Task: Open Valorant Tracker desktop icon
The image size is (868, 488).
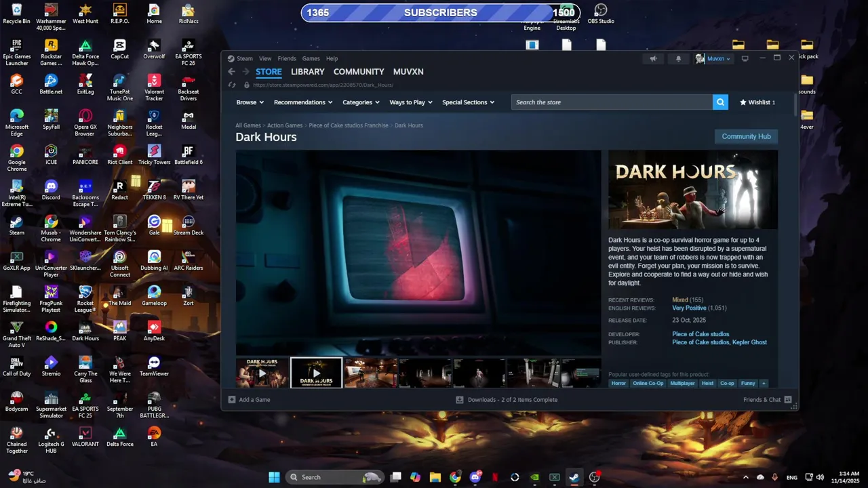Action: tap(155, 87)
